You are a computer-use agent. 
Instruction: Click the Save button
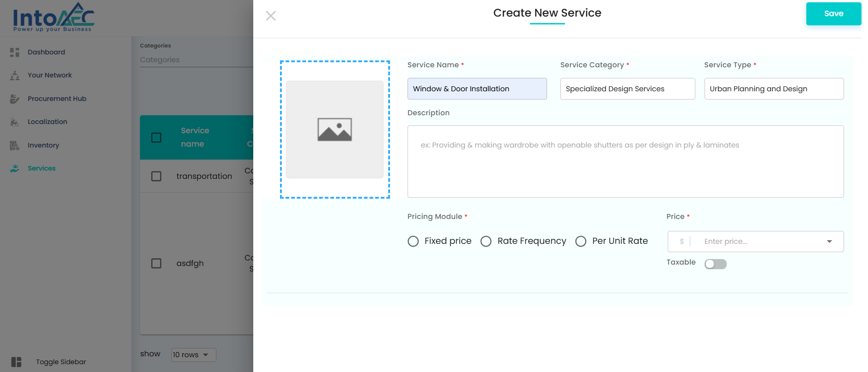coord(833,14)
